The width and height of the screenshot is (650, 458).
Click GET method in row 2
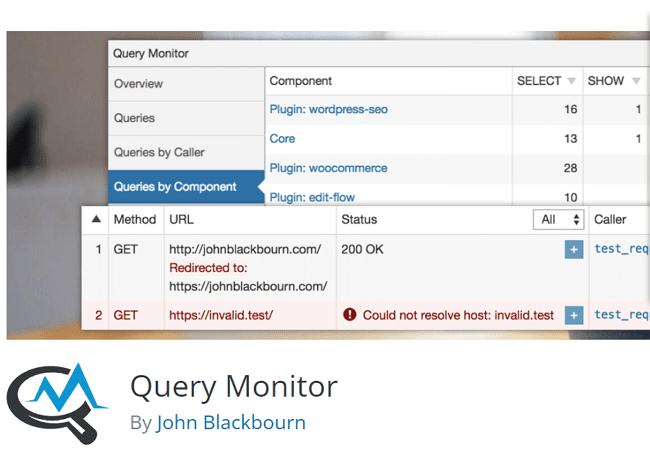coord(125,315)
